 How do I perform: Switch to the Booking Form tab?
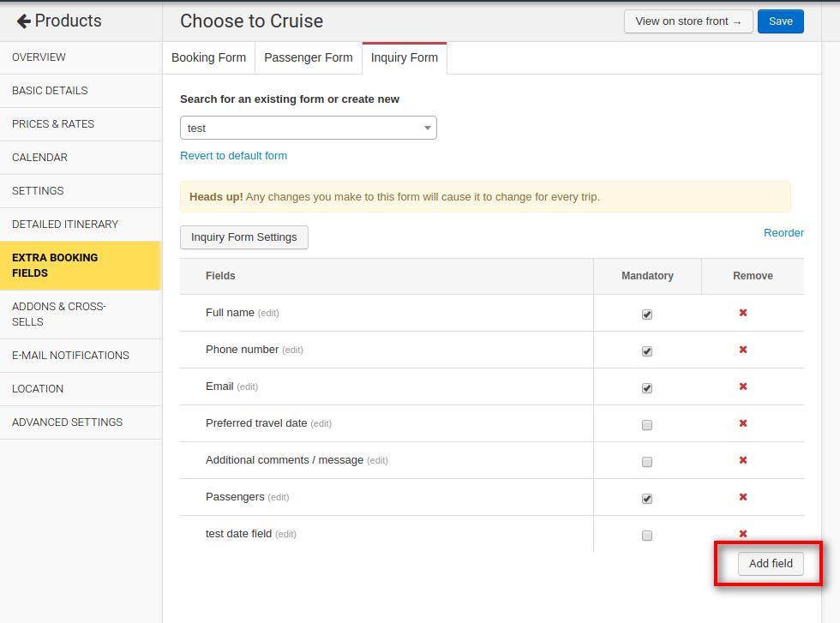click(208, 57)
